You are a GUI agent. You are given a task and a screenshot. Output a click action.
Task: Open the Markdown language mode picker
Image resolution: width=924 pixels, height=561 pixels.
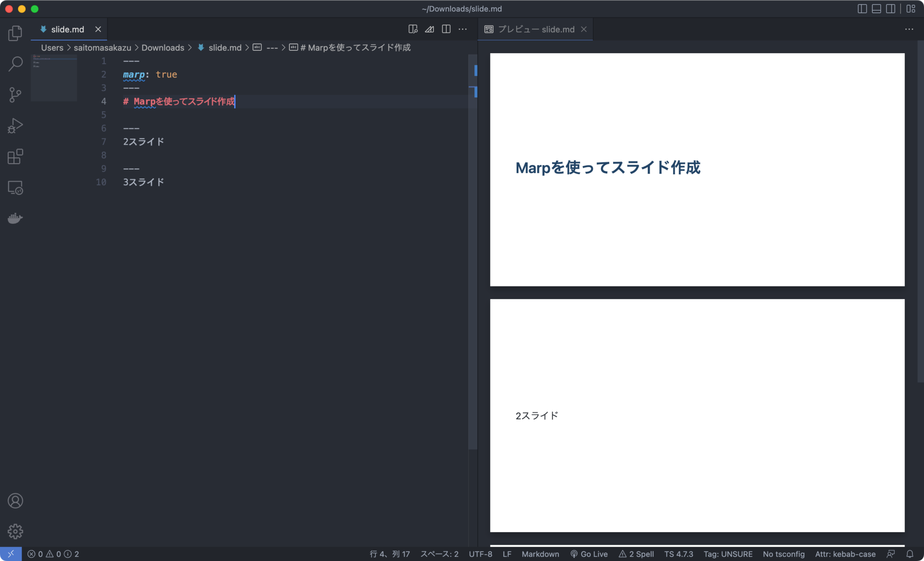click(x=540, y=554)
